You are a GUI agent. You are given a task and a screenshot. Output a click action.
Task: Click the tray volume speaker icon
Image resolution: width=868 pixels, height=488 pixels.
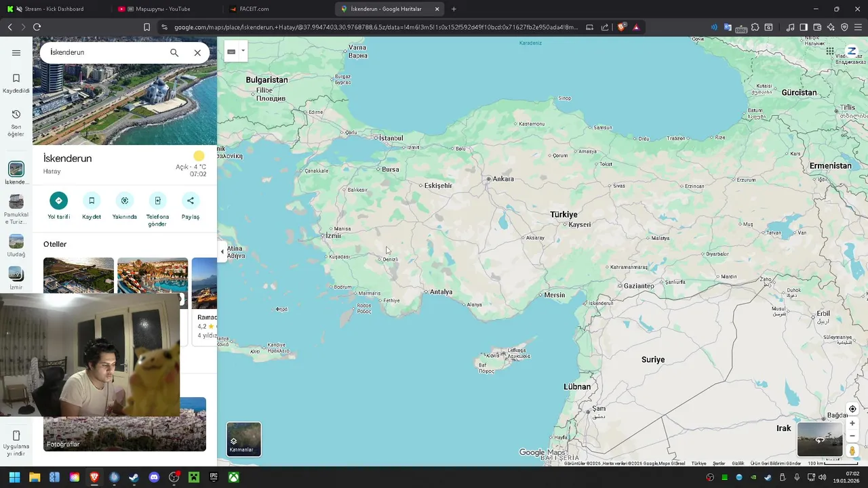(x=822, y=477)
